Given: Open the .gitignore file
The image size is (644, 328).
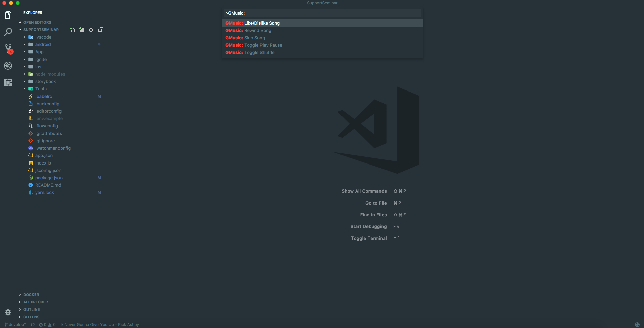Looking at the screenshot, I should (45, 141).
